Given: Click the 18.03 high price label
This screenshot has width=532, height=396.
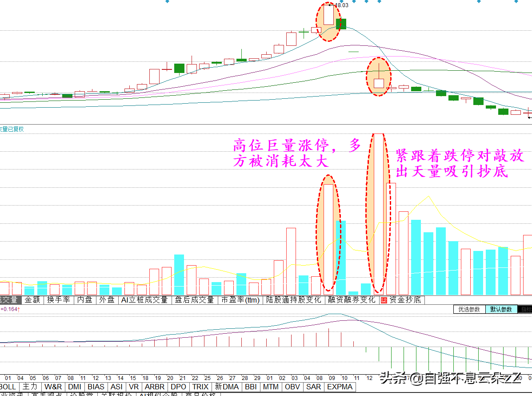Looking at the screenshot, I should tap(342, 5).
